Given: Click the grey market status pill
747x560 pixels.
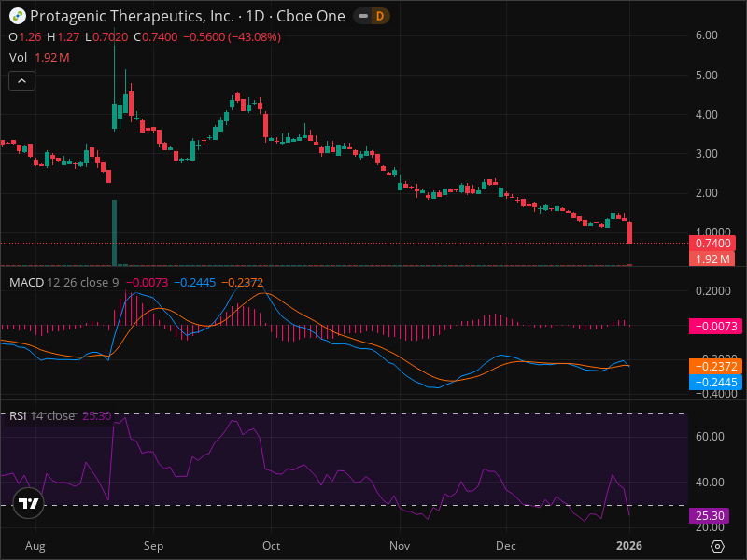Looking at the screenshot, I should pyautogui.click(x=363, y=16).
